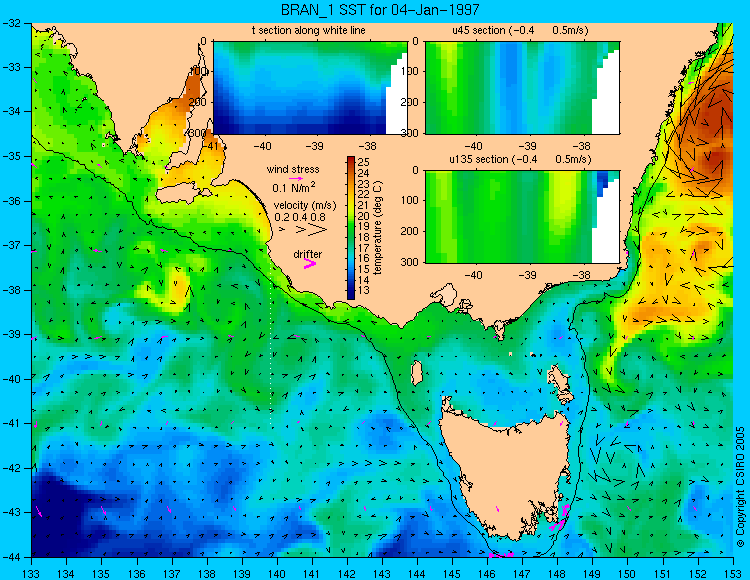Image resolution: width=750 pixels, height=580 pixels.
Task: Click the dark red top of temperature color bar
Action: [351, 160]
